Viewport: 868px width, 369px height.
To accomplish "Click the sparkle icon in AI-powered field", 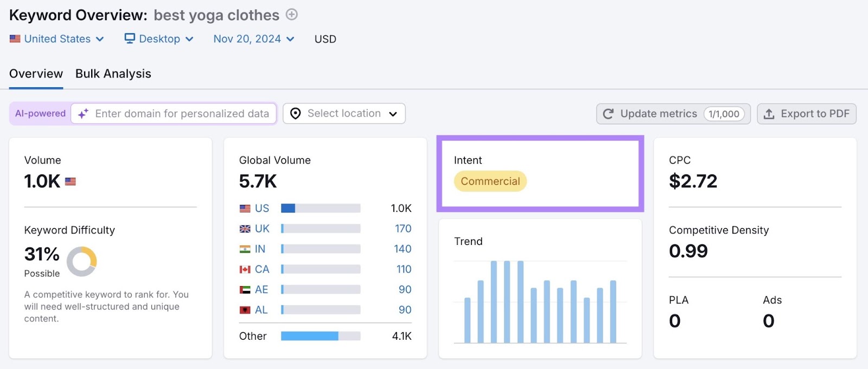I will (x=83, y=114).
